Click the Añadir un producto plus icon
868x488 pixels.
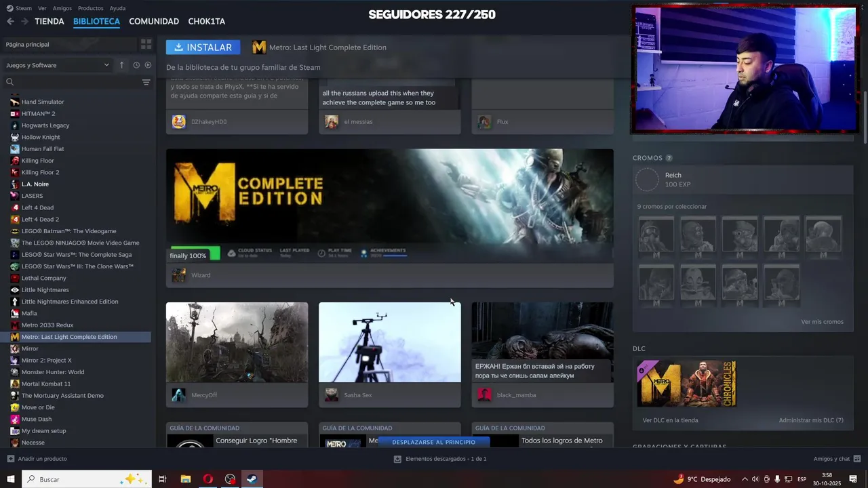coord(10,459)
